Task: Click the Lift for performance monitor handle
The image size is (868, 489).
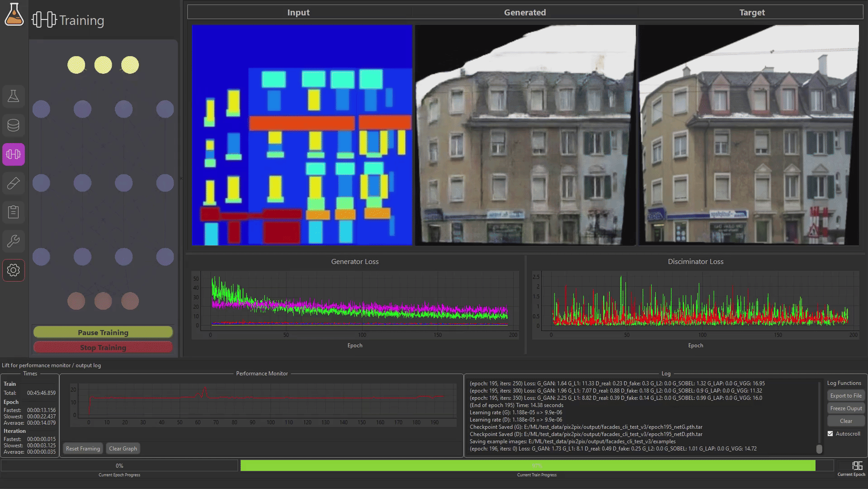Action: tap(52, 365)
